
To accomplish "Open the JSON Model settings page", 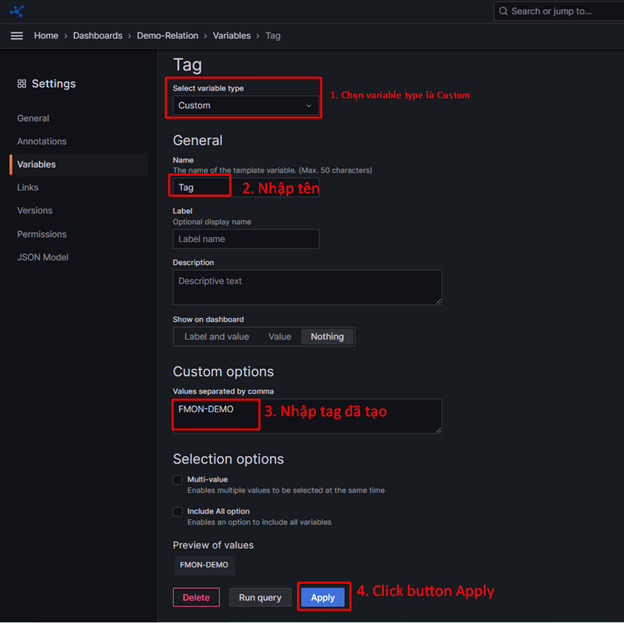I will point(44,257).
